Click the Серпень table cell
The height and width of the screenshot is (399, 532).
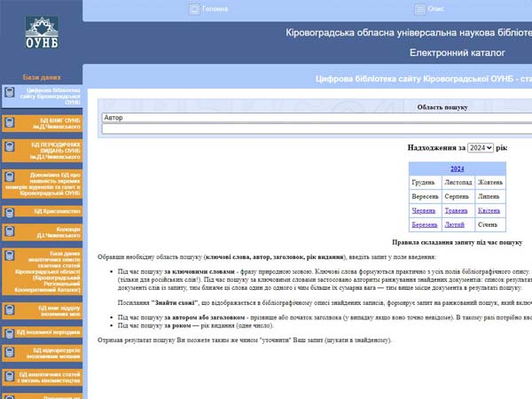click(x=458, y=197)
